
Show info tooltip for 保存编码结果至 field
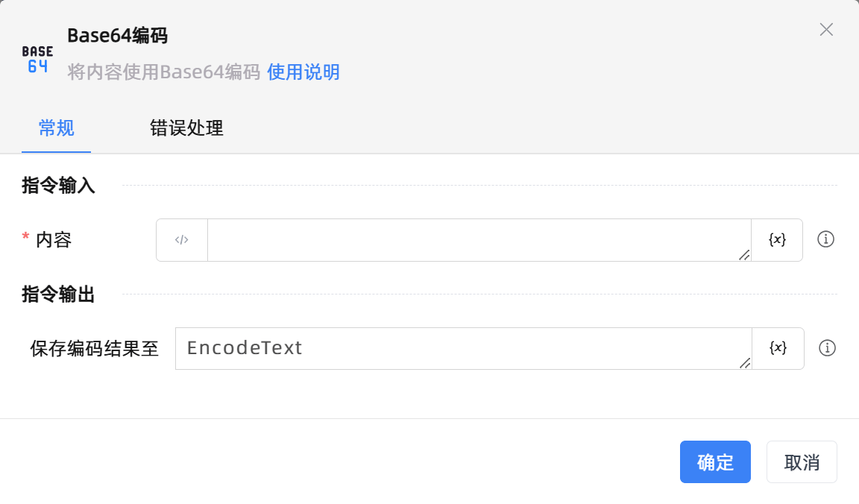click(x=827, y=348)
